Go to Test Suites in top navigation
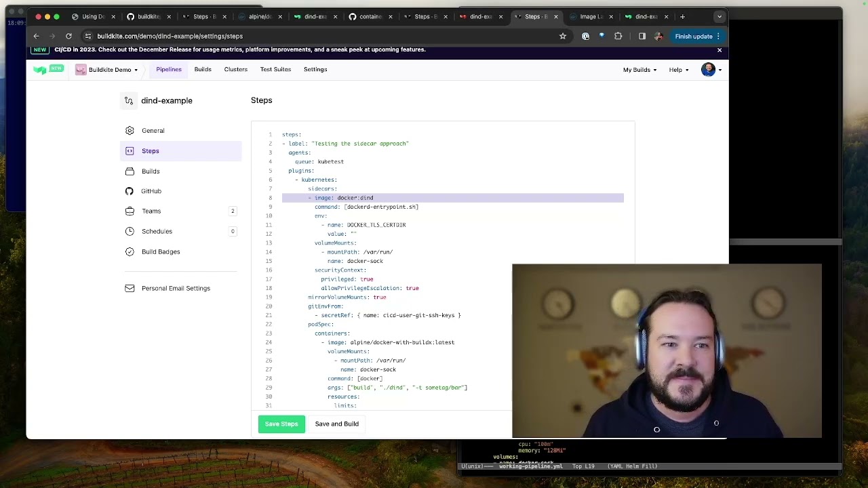The height and width of the screenshot is (488, 868). 275,69
